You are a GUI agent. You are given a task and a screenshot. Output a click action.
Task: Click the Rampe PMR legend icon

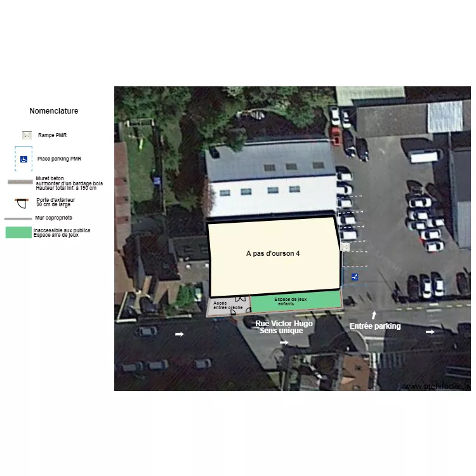point(27,135)
